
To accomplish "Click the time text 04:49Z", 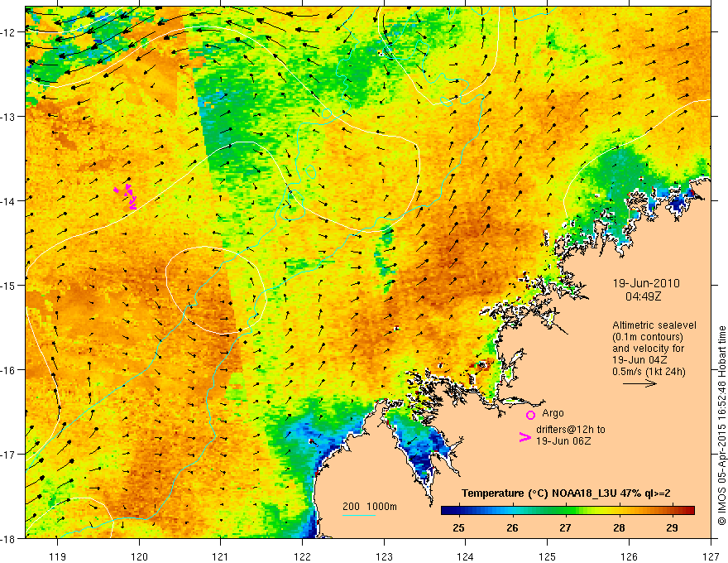I will [x=643, y=296].
